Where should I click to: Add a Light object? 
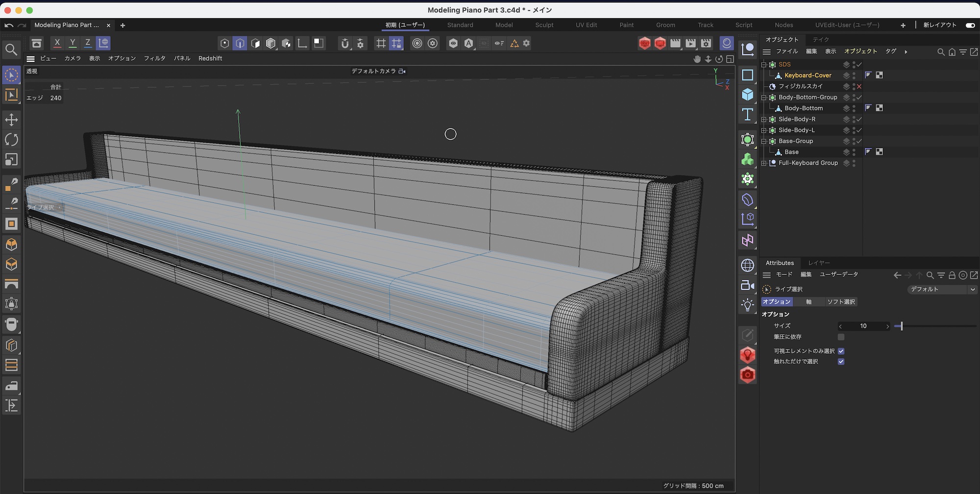747,305
